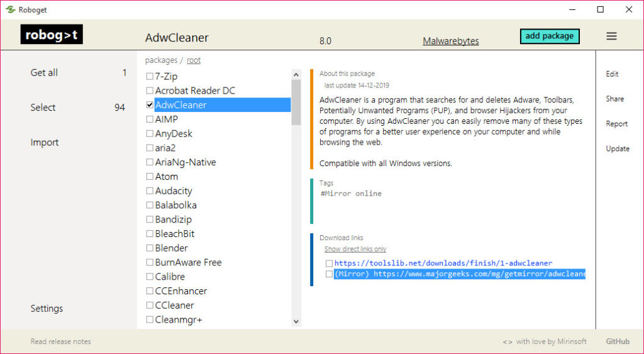Click Share in the right panel

(615, 99)
